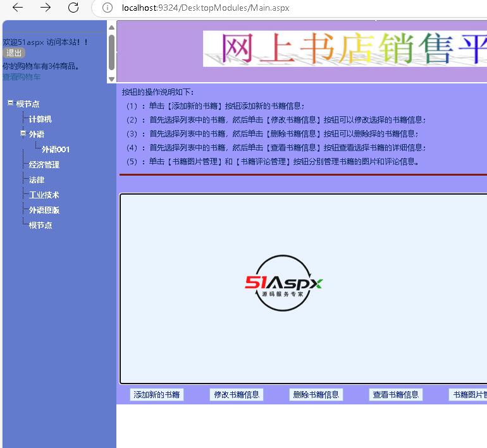Reload the page with the refresh icon
Viewport: 487px width, 448px height.
[73, 8]
